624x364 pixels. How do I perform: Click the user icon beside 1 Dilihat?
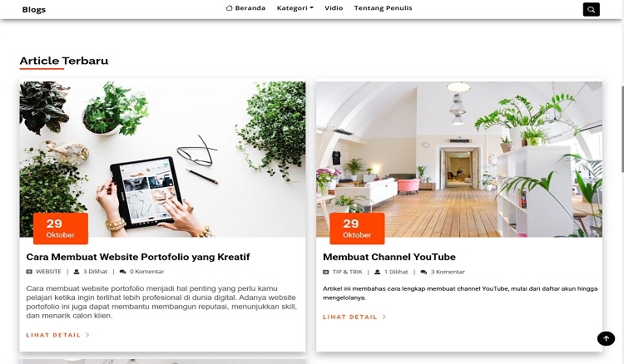[377, 272]
